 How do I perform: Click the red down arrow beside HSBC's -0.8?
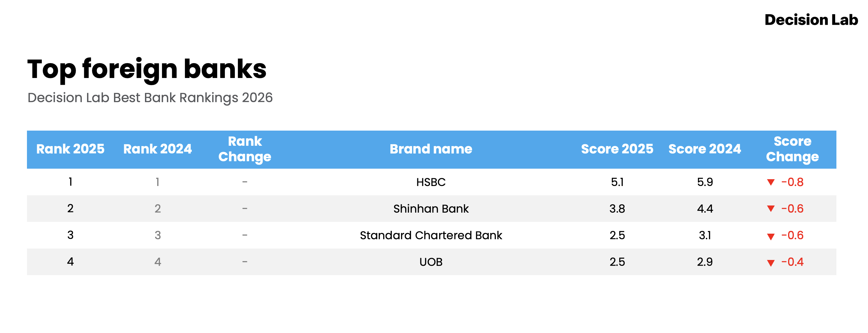coord(770,182)
